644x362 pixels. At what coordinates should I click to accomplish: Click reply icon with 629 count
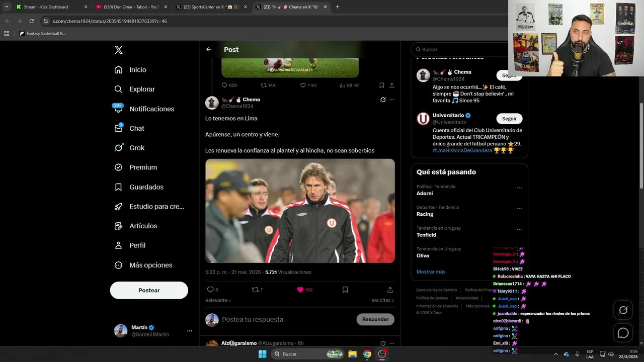click(x=224, y=85)
